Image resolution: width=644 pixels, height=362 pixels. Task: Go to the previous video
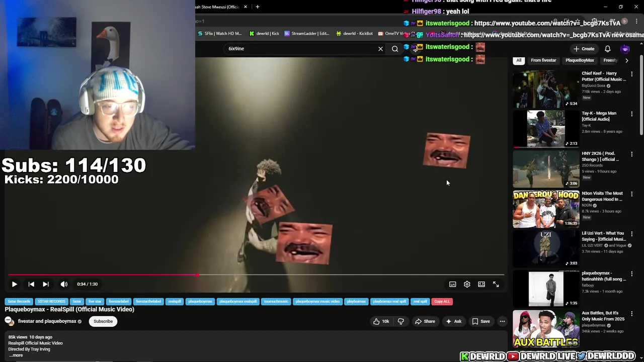[x=31, y=284]
